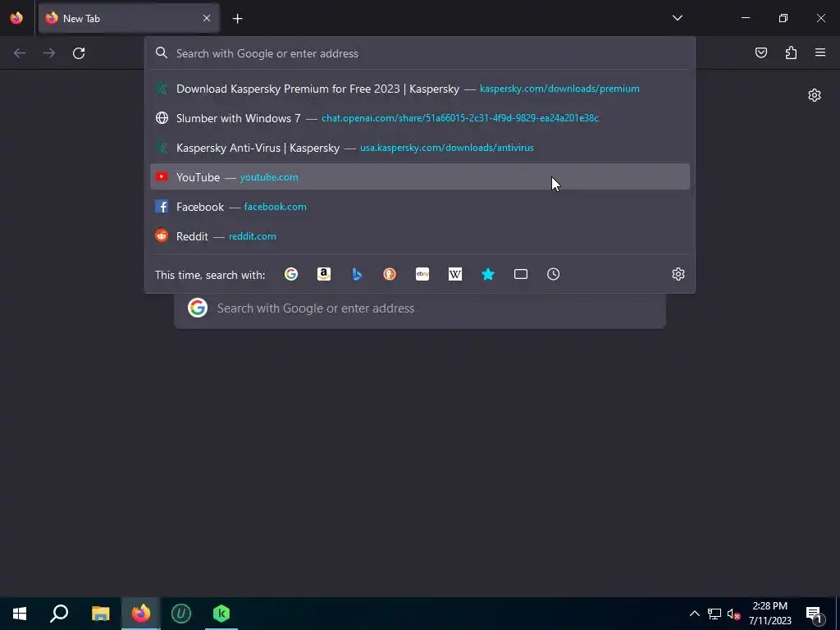Open Slumber with Windows 7 suggestion
This screenshot has height=630, width=840.
pos(420,118)
